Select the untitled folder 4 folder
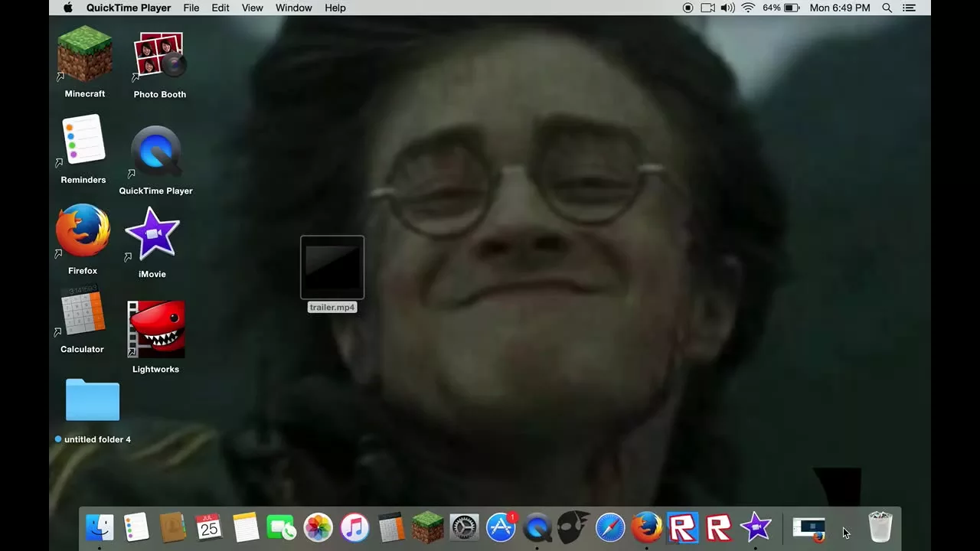Viewport: 980px width, 551px height. pos(93,399)
